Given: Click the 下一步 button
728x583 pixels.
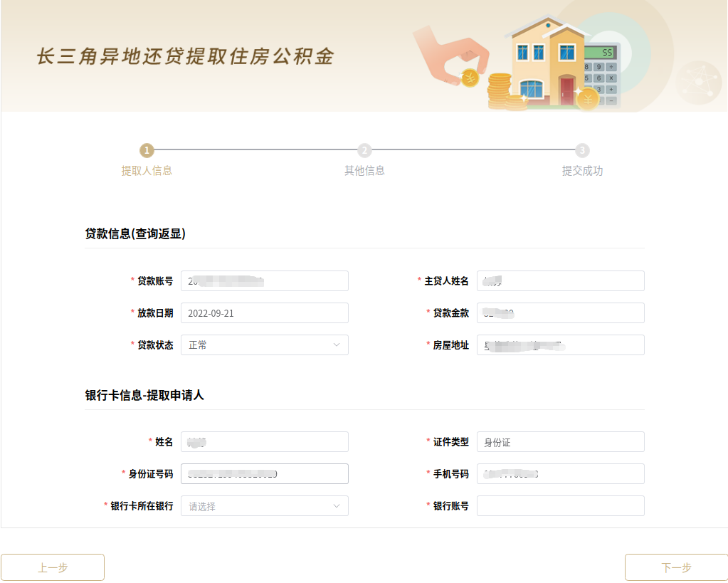Looking at the screenshot, I should [675, 567].
